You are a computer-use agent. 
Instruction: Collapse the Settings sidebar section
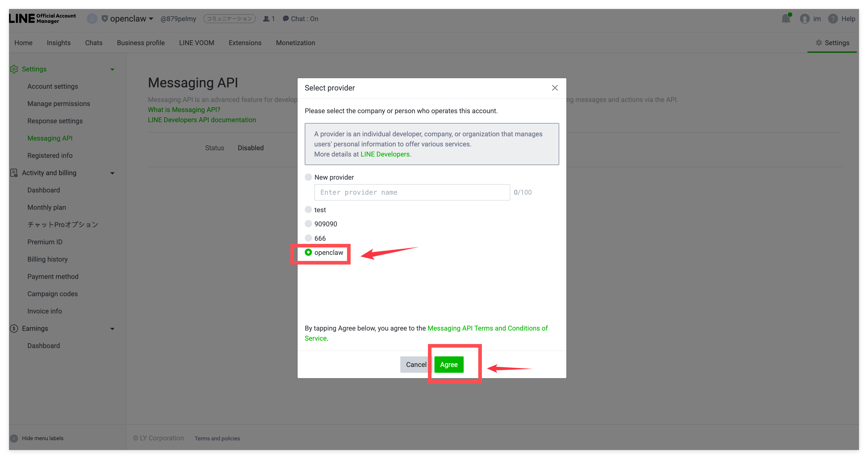(112, 69)
